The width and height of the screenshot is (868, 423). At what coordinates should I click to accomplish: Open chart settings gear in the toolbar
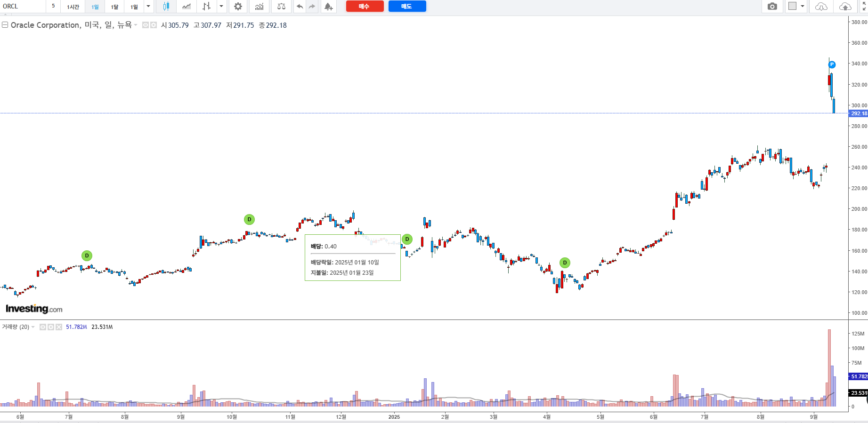point(238,7)
